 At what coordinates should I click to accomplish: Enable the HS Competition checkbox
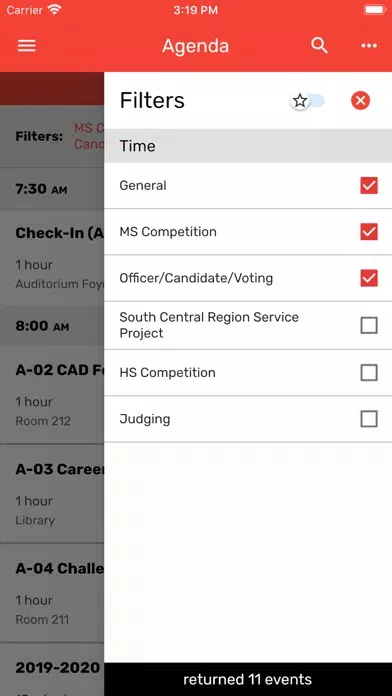[x=369, y=372]
